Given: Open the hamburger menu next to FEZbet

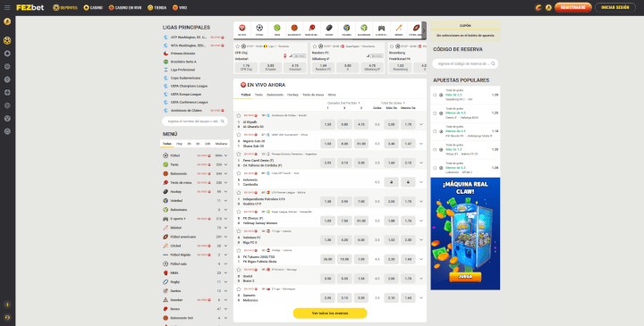Looking at the screenshot, I should pyautogui.click(x=7, y=7).
